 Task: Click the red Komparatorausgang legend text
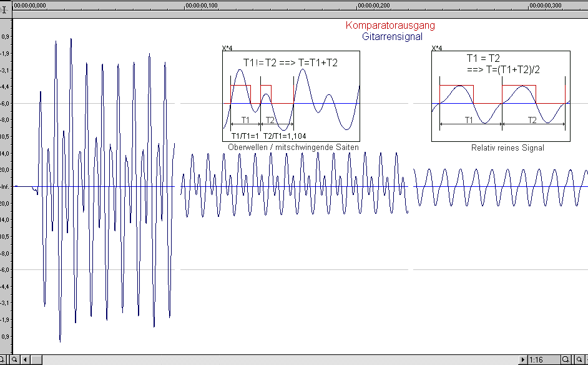(x=390, y=25)
